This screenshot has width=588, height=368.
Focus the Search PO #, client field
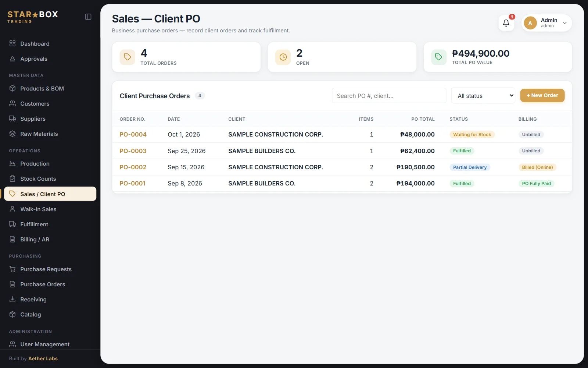point(389,96)
